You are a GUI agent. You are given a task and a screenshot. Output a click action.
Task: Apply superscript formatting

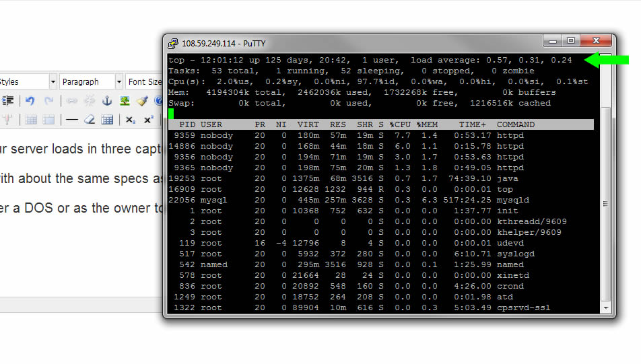point(148,120)
